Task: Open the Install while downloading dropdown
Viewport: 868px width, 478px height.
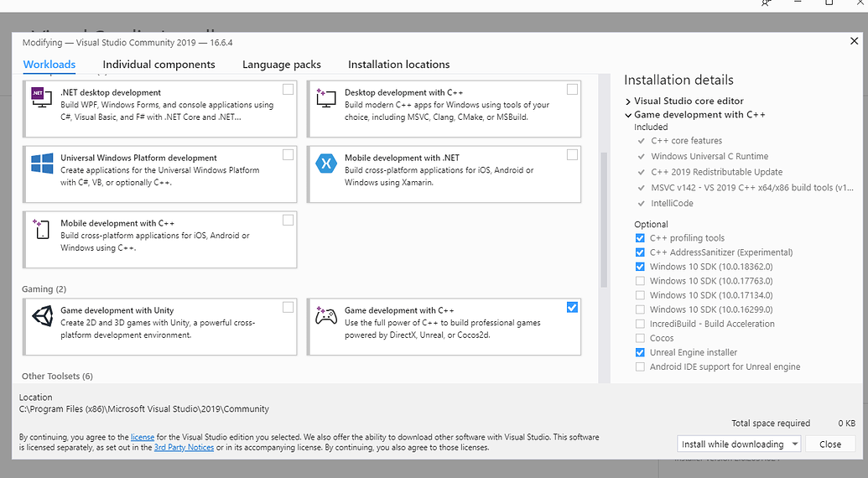Action: (x=794, y=444)
